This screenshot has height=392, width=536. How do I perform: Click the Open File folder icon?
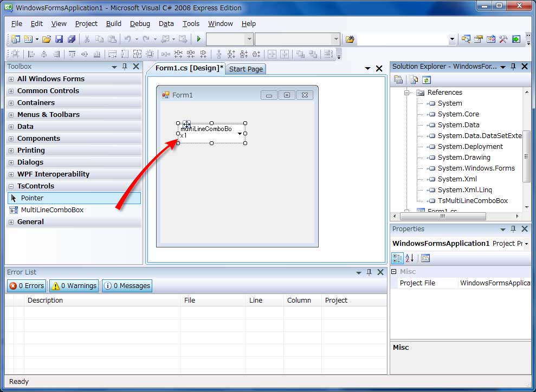[x=47, y=39]
